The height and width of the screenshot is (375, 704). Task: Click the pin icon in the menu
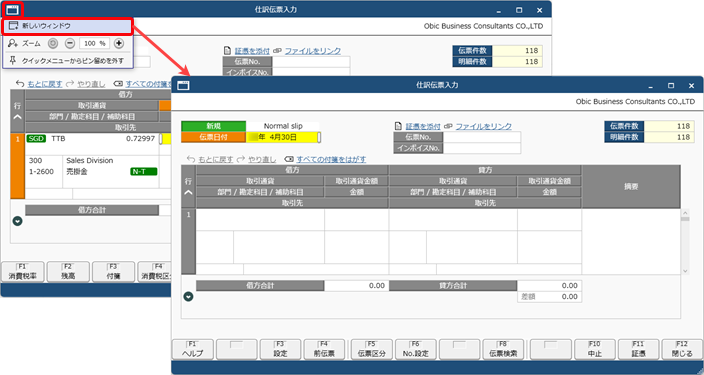coord(13,60)
